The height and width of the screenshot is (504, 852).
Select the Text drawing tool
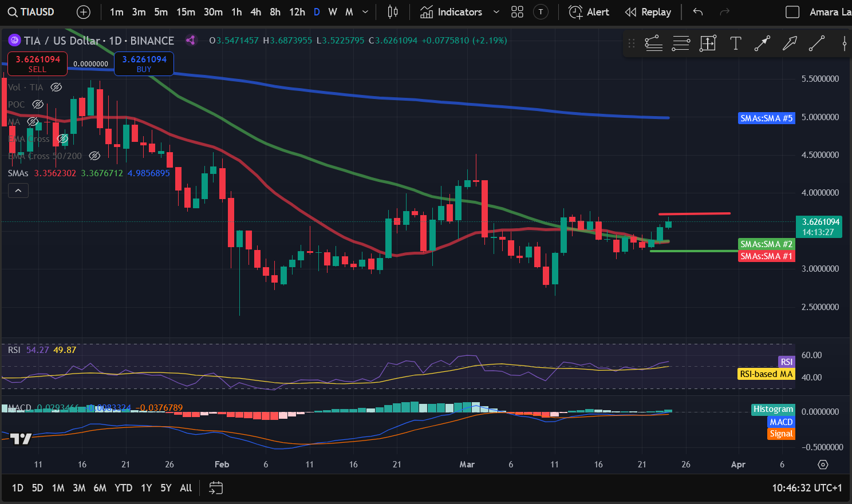735,43
